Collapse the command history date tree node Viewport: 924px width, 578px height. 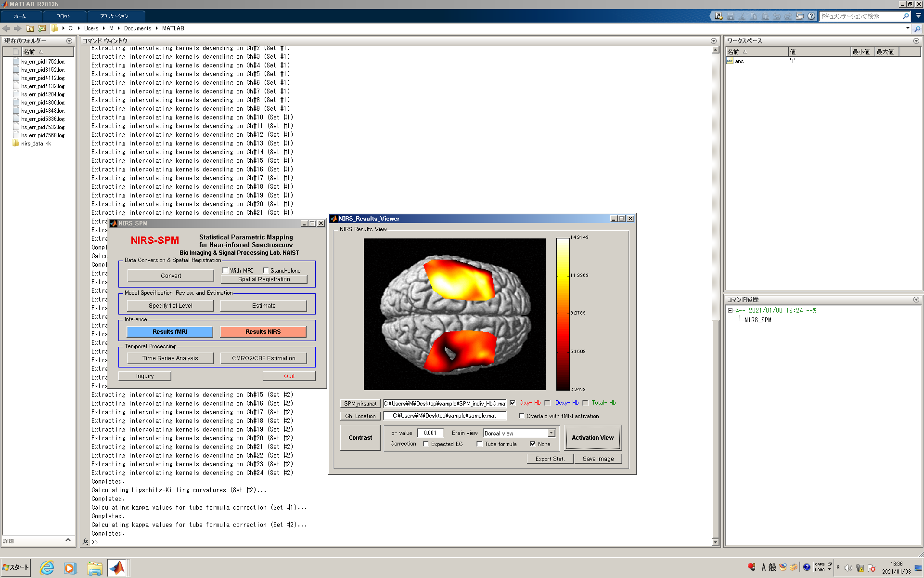tap(730, 311)
